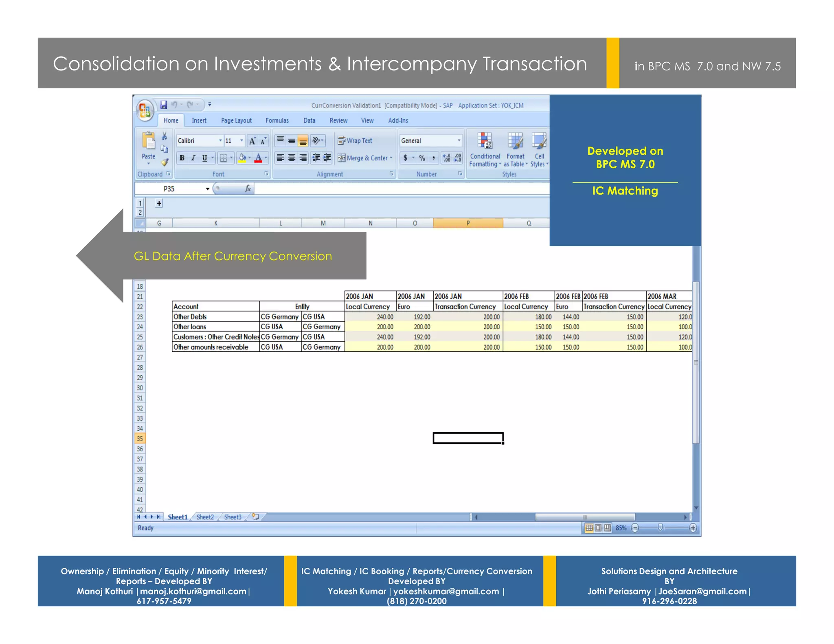The width and height of the screenshot is (834, 644).
Task: Increase indent in Alignment group
Action: coord(327,158)
